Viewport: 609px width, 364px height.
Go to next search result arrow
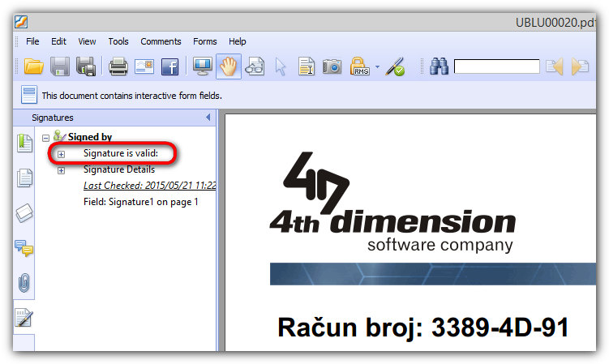click(x=580, y=66)
